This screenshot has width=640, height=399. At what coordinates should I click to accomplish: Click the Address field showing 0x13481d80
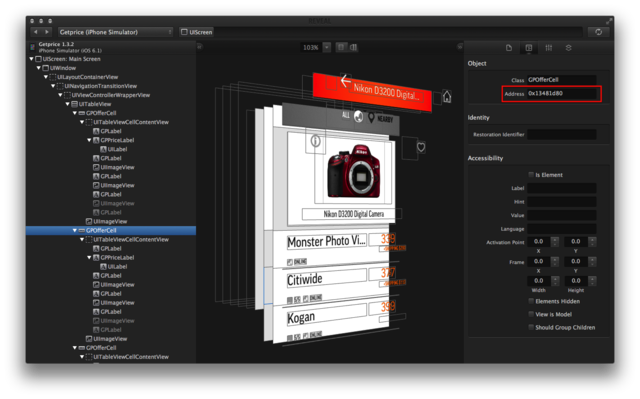coord(562,93)
